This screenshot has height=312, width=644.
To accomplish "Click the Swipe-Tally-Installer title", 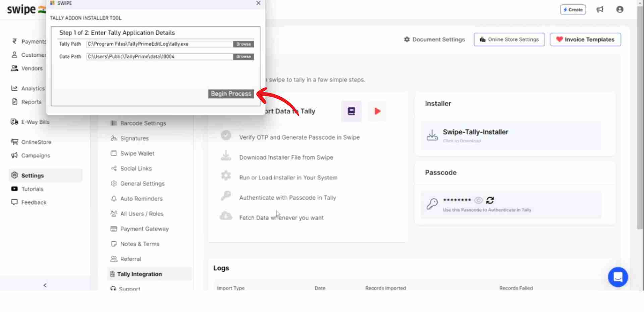I will (475, 132).
